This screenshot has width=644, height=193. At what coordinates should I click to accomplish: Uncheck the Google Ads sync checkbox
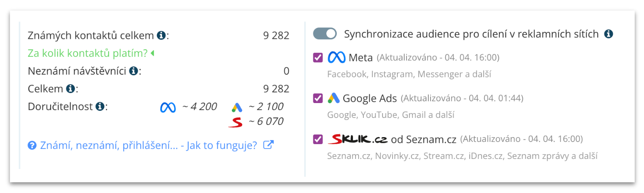[x=318, y=98]
